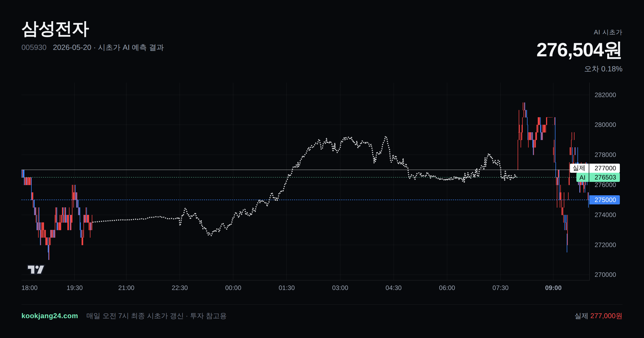Viewport: 644px width, 338px height.
Task: Click the error rate '오차 0.18%'
Action: tap(603, 69)
